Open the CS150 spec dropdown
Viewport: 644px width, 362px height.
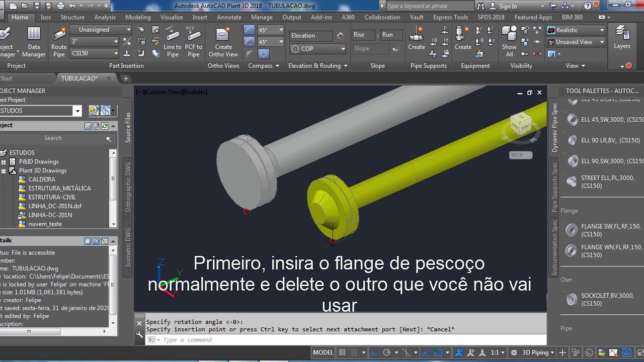coord(95,53)
